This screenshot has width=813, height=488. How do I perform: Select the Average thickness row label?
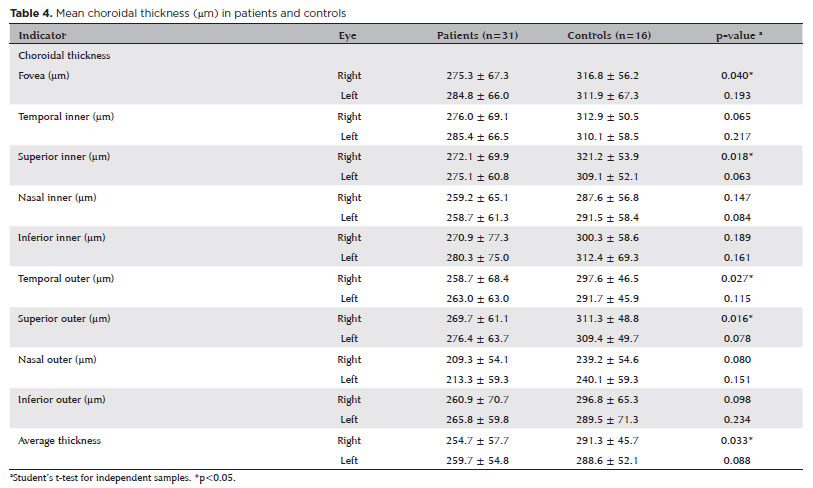[x=60, y=440]
